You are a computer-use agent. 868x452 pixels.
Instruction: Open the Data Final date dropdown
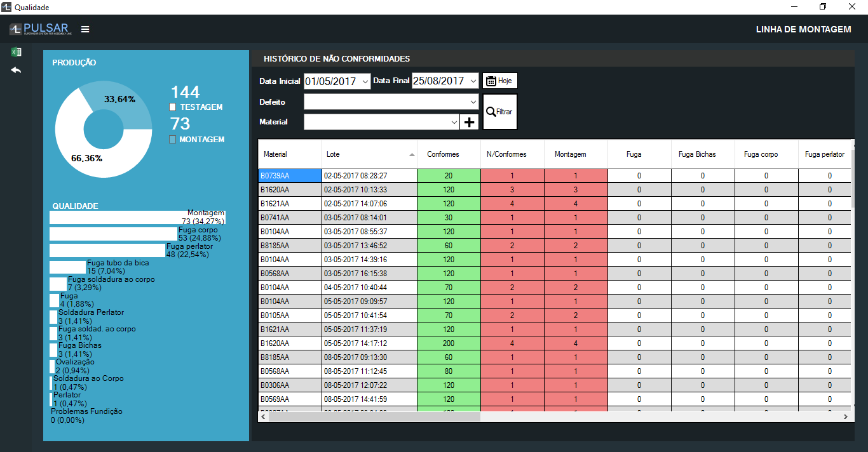[x=473, y=81]
